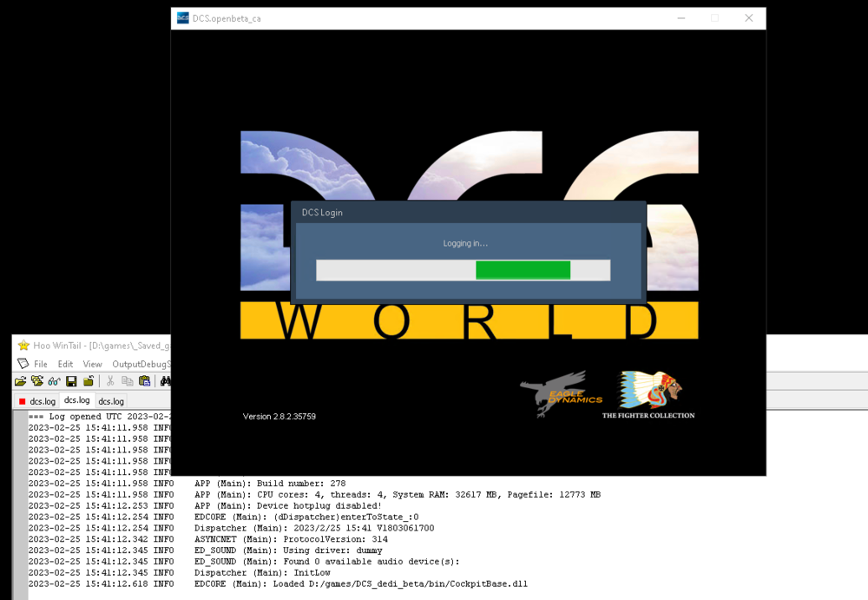Viewport: 868px width, 600px height.
Task: Click the open multiple files folder icon in WinTail
Action: (x=37, y=381)
